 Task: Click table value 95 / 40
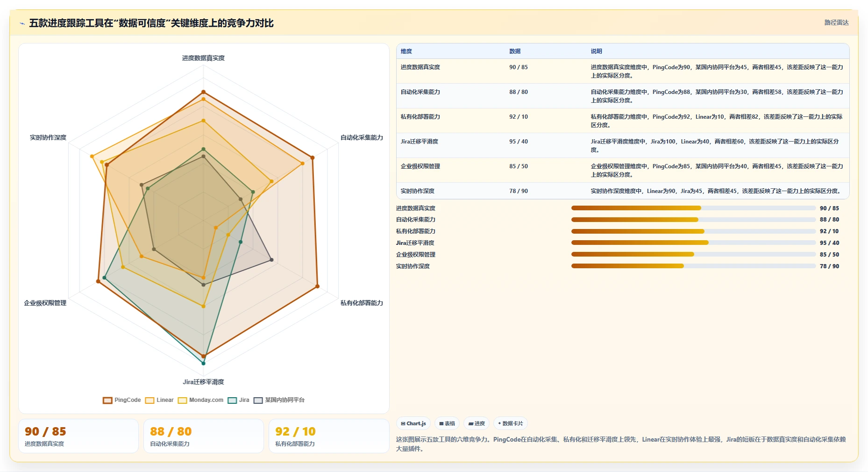pos(519,142)
